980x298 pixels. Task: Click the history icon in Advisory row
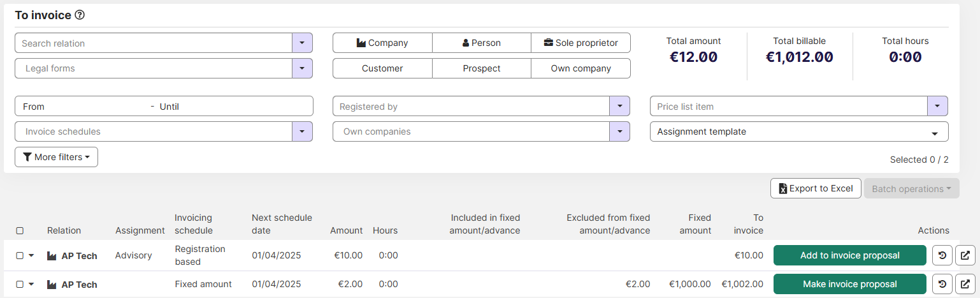(x=942, y=255)
